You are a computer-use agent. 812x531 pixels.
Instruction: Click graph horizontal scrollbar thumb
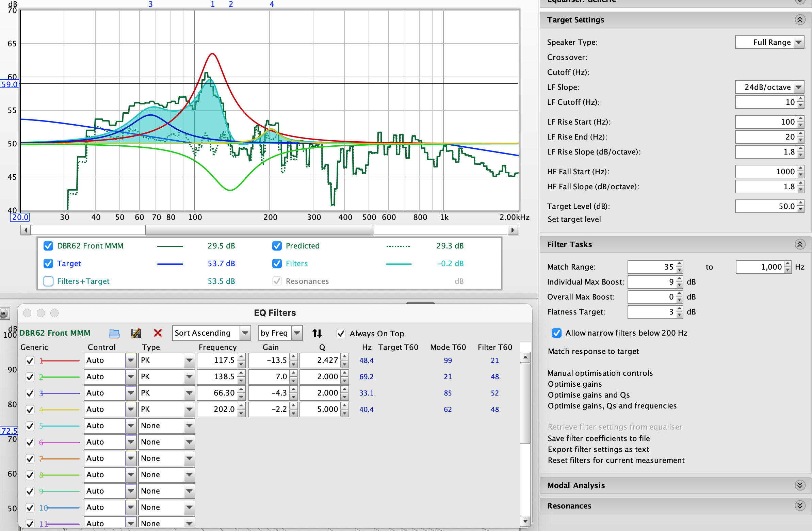(259, 230)
